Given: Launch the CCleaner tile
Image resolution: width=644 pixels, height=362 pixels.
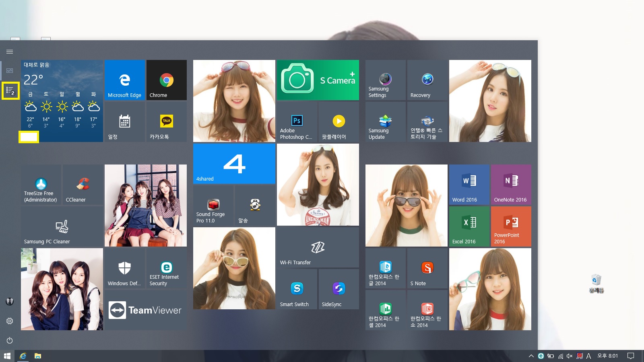Looking at the screenshot, I should [83, 185].
